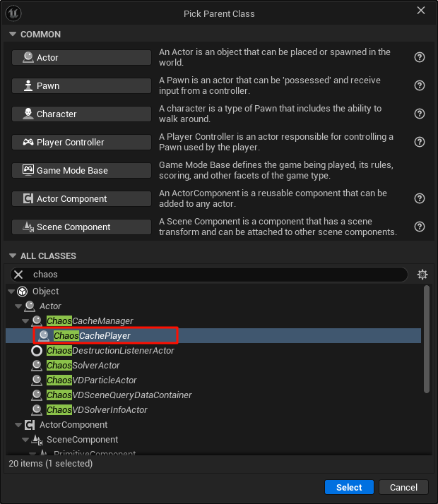Collapse the ChaosCacheManager tree node

point(25,321)
